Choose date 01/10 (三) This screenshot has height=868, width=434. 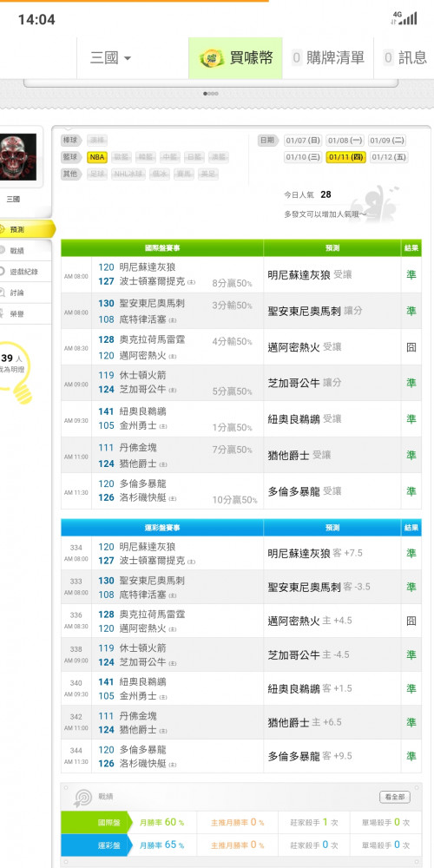303,157
